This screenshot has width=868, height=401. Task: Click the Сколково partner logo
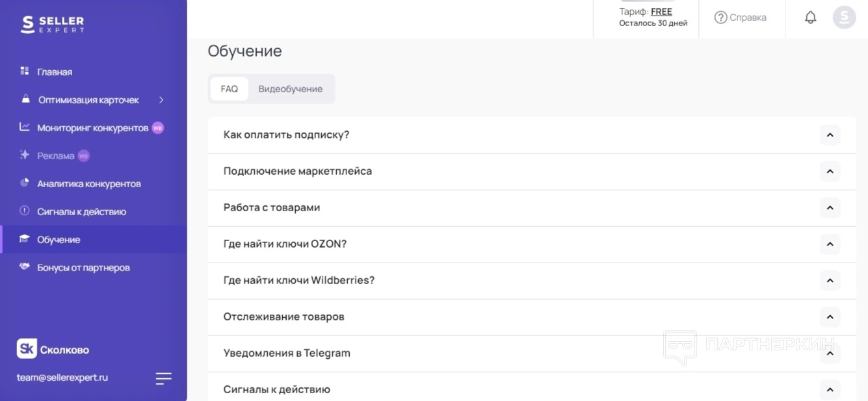point(53,349)
